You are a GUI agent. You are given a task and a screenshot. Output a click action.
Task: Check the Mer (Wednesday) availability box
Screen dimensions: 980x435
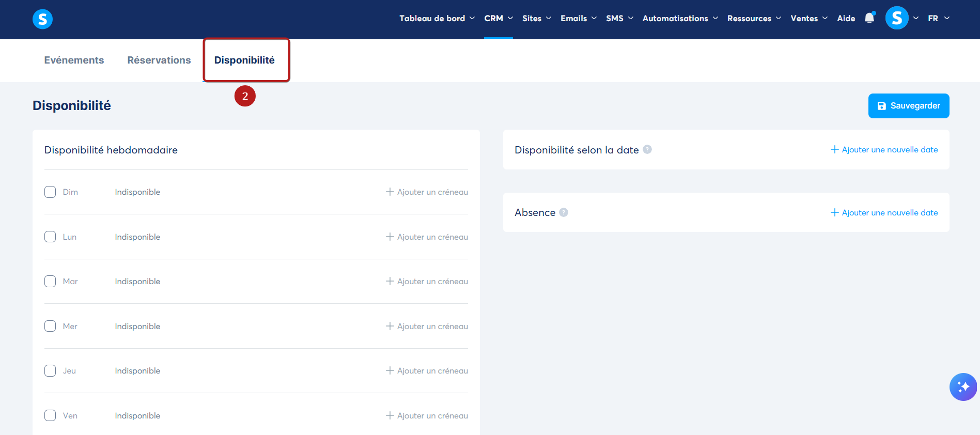pos(50,326)
